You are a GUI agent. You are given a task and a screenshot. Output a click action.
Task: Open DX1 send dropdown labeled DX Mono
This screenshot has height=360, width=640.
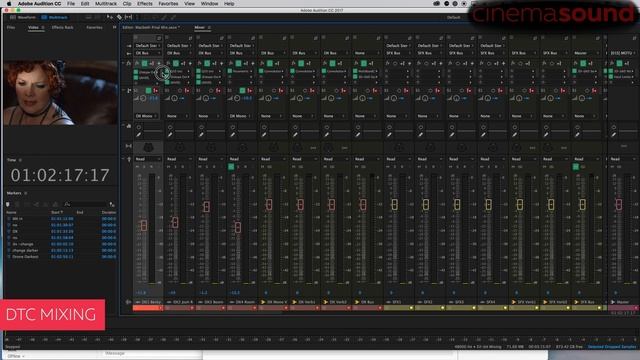[147, 116]
